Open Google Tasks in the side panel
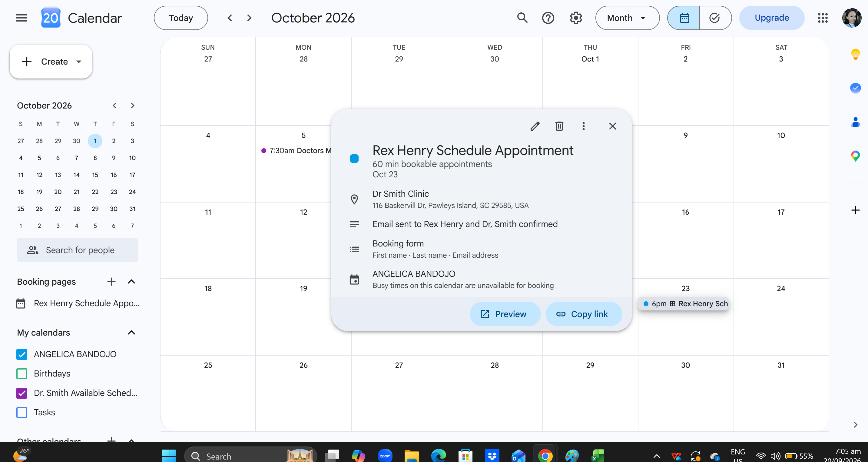Viewport: 868px width, 462px height. (855, 88)
